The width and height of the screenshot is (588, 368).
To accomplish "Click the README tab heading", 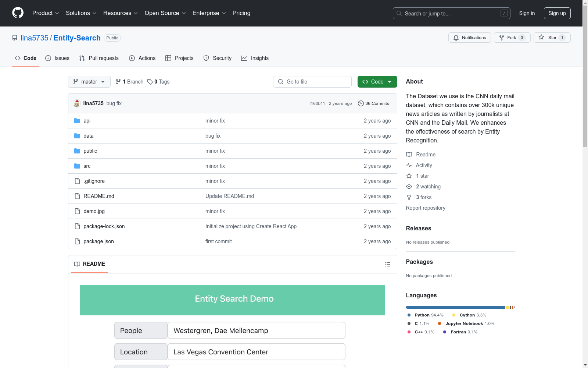I will [90, 264].
